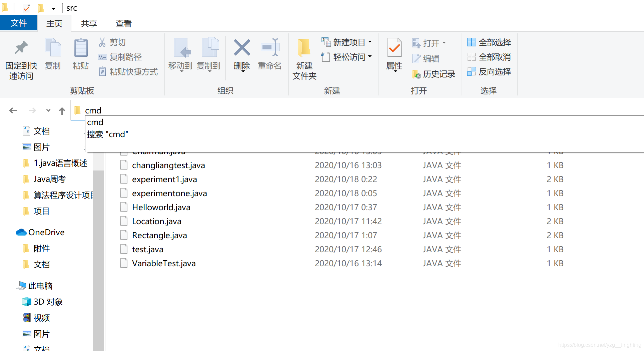Click the Edit (编辑) button

(426, 59)
